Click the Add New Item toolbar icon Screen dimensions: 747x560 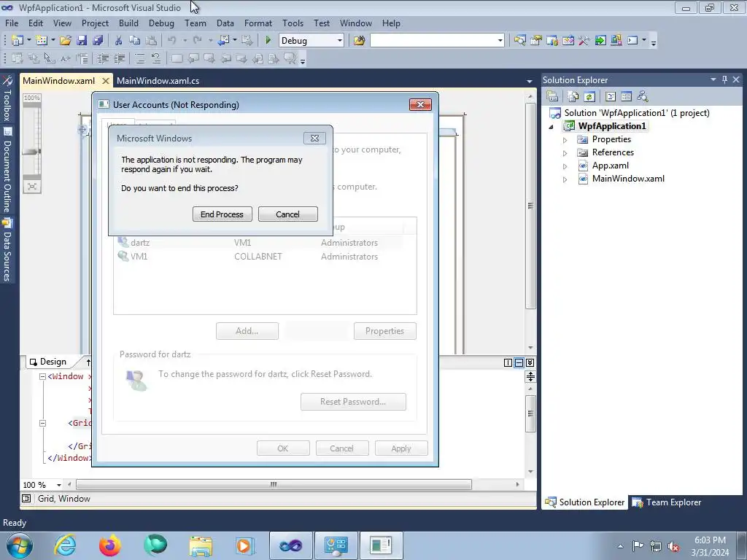pyautogui.click(x=41, y=41)
